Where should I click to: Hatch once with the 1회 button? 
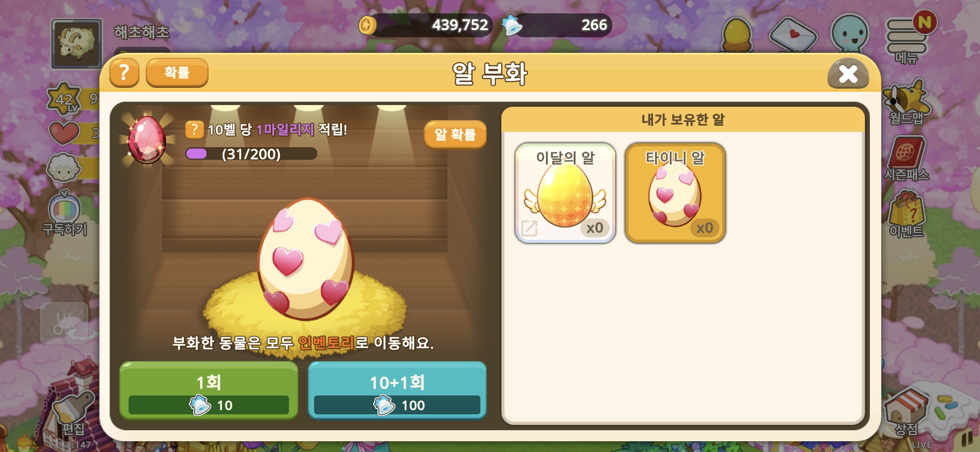(x=209, y=390)
